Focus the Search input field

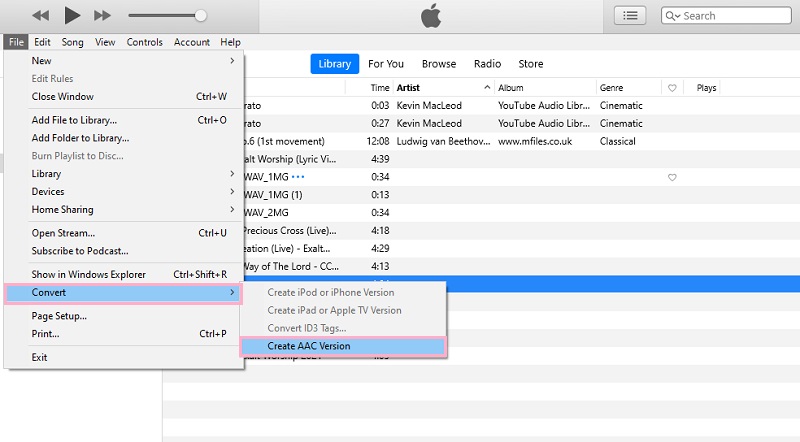(726, 15)
